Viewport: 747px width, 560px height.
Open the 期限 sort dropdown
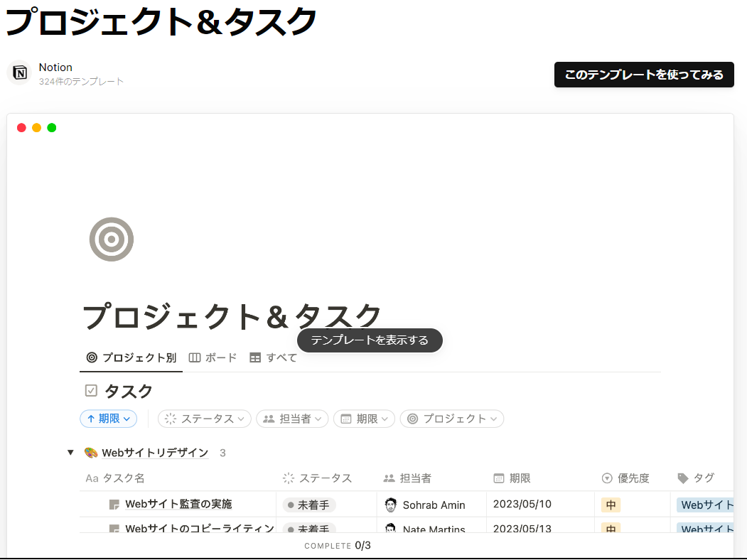(x=108, y=419)
